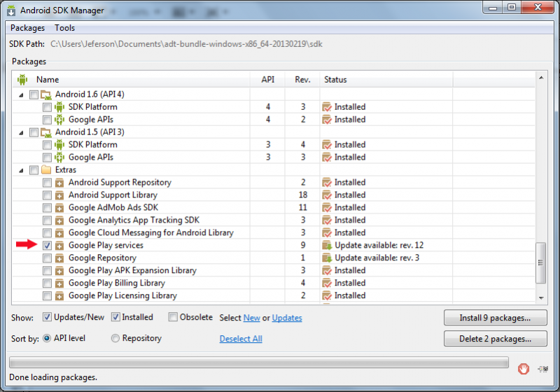560x392 pixels.
Task: Click the Google AdMob Ads SDK package icon
Action: [x=59, y=208]
